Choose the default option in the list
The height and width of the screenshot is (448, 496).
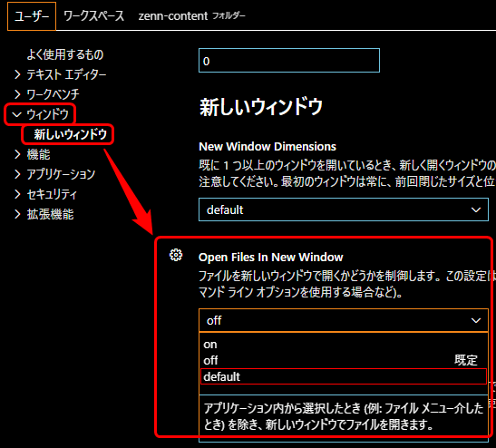(x=344, y=376)
